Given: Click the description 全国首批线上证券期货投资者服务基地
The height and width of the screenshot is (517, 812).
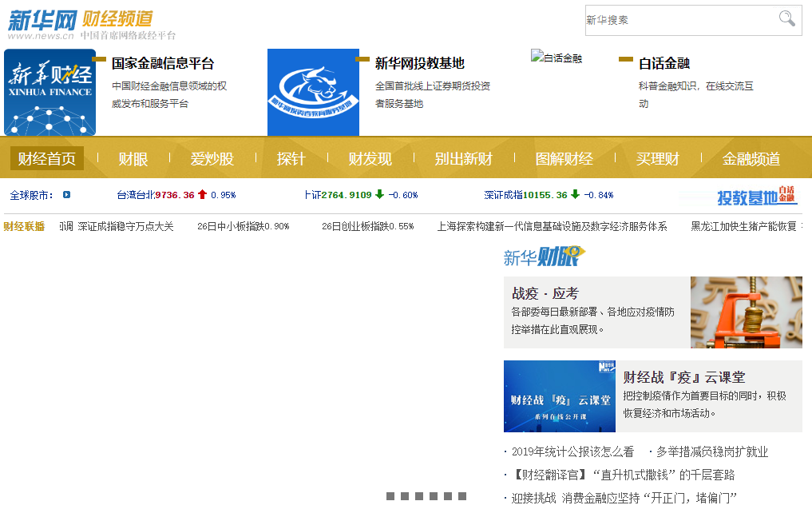Looking at the screenshot, I should (x=433, y=95).
